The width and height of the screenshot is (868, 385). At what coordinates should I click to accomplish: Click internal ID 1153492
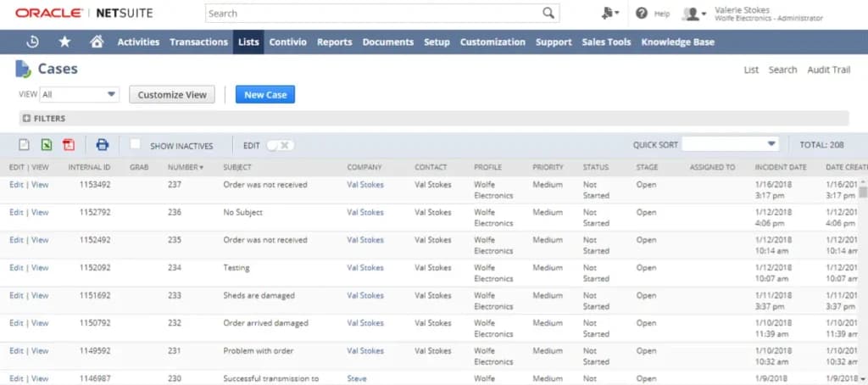[95, 185]
